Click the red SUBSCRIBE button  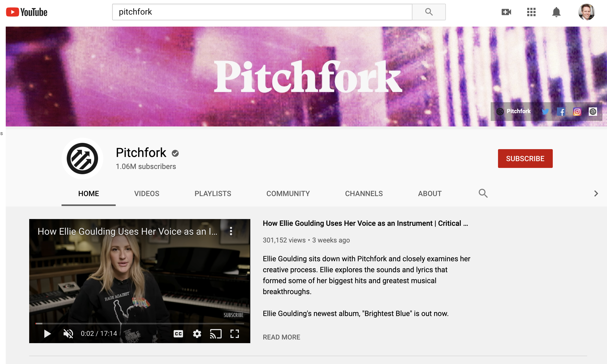tap(525, 159)
